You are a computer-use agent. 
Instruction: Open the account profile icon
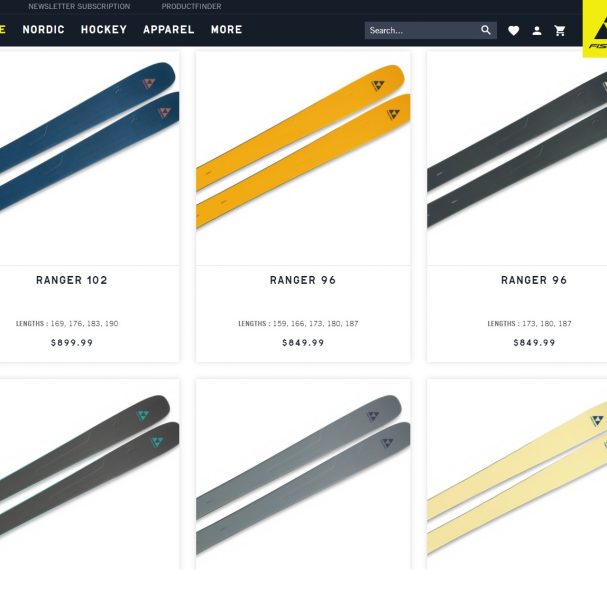coord(537,31)
